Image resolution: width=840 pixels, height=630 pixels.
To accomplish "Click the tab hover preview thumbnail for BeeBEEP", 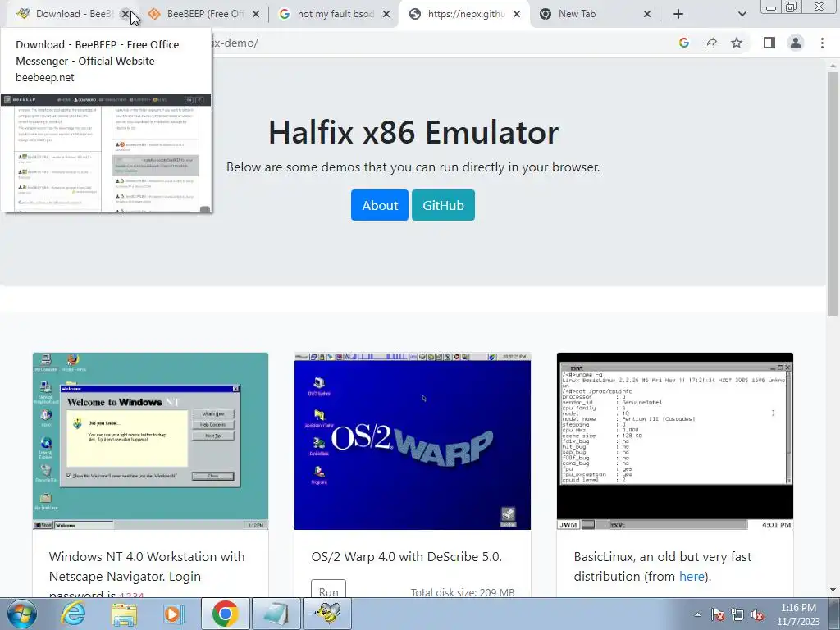I will point(106,153).
